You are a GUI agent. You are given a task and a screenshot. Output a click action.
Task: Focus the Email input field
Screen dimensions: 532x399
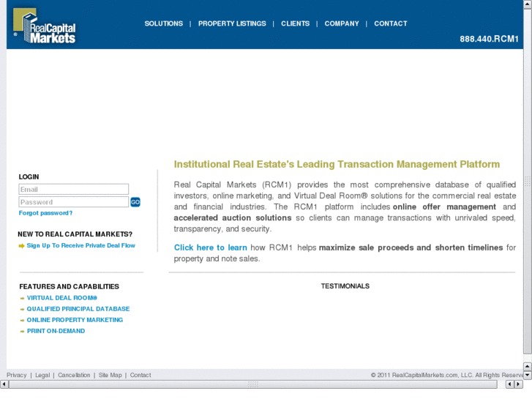click(74, 189)
